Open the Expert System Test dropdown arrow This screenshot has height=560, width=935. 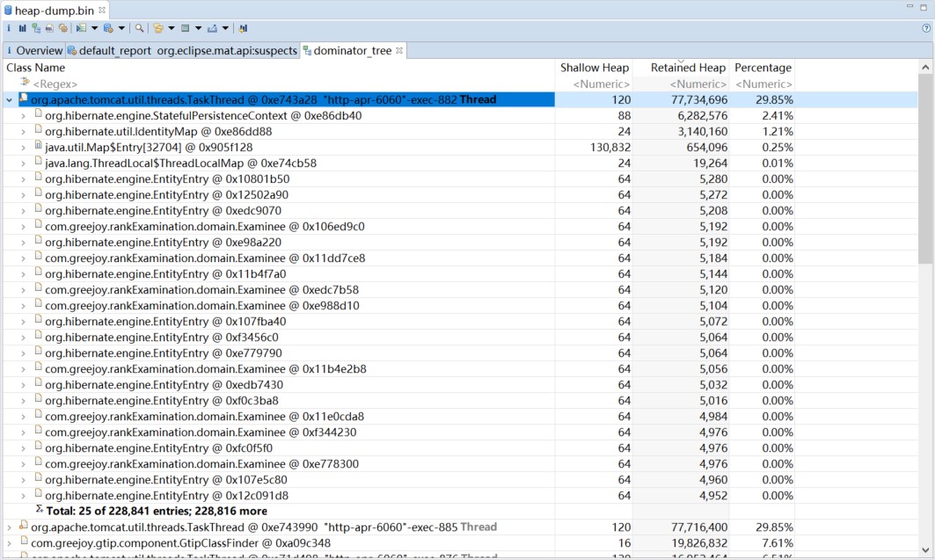(94, 28)
